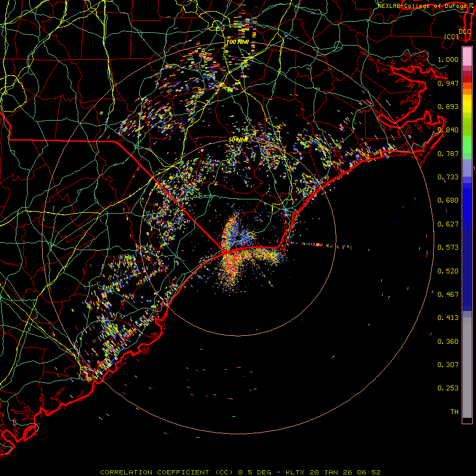
Task: Click the gray lower color bar segment
Action: 467,368
